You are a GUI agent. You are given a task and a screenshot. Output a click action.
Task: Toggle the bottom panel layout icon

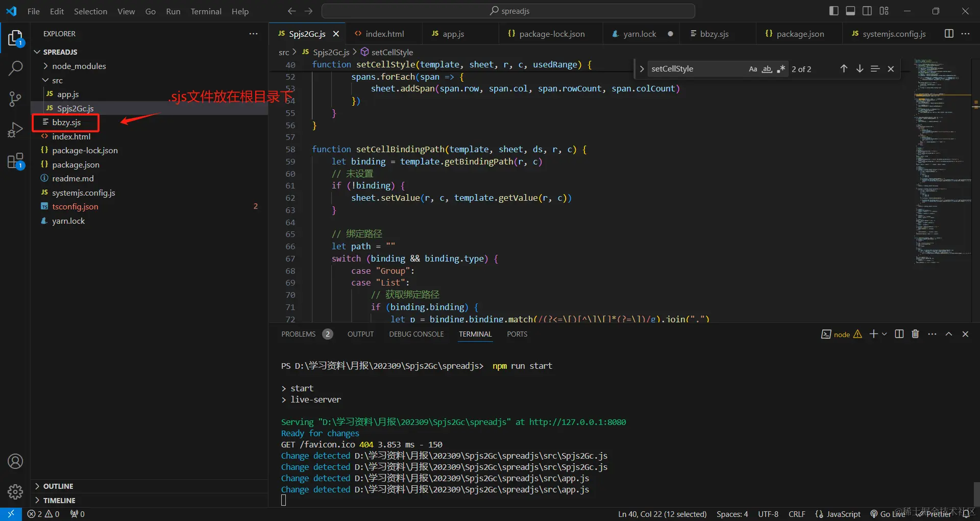(x=850, y=11)
